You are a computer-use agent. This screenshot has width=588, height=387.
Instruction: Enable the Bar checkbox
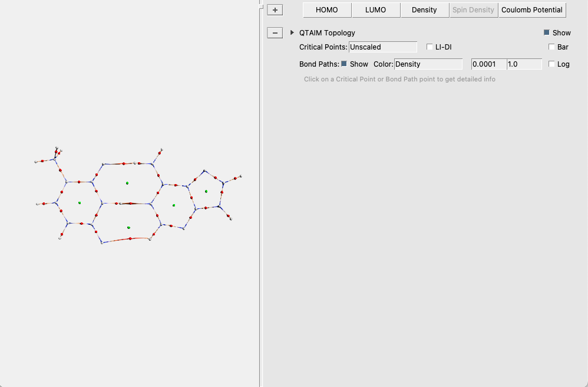point(551,47)
